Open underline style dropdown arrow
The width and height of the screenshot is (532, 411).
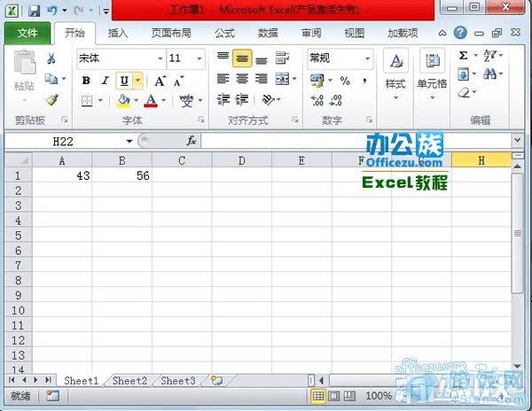[137, 81]
